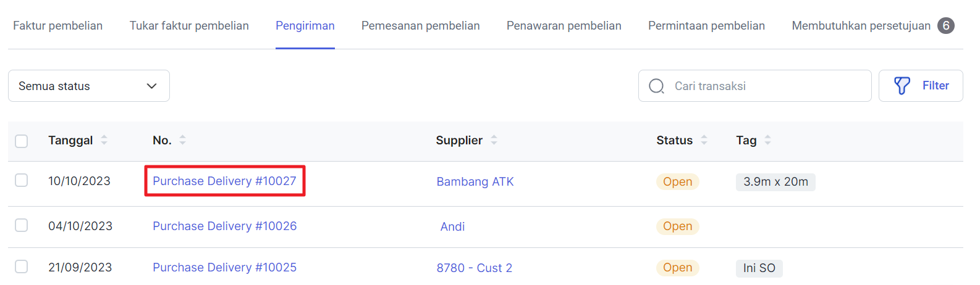Viewport: 980px width, 285px height.
Task: Sort by No. column arrows
Action: 182,140
